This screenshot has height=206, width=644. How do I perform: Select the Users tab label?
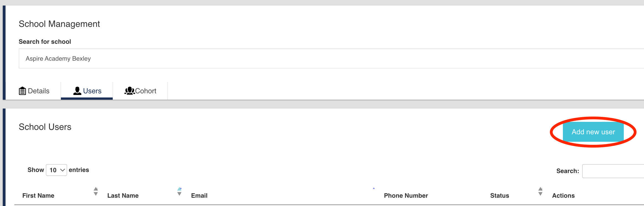coord(92,91)
